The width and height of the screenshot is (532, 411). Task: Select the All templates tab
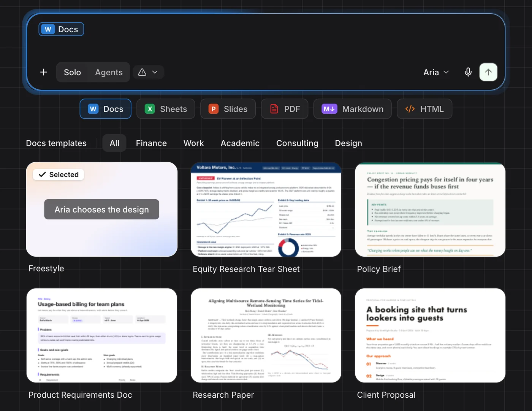coord(114,143)
